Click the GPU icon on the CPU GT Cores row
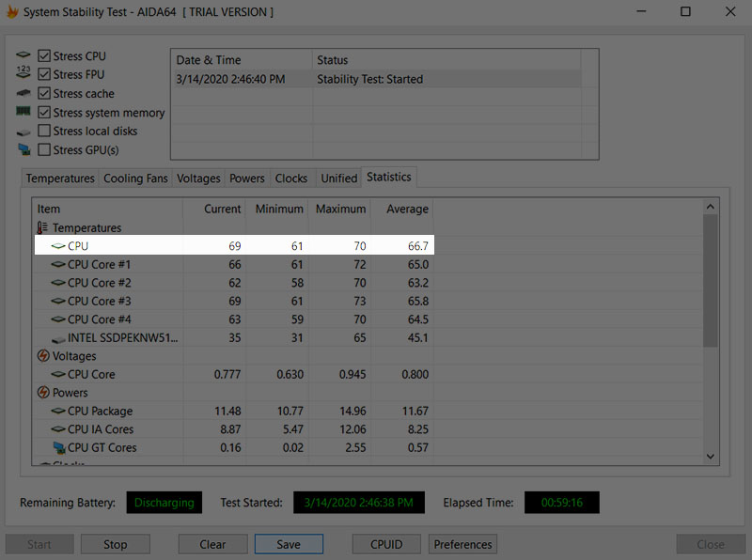The height and width of the screenshot is (560, 752). 59,448
